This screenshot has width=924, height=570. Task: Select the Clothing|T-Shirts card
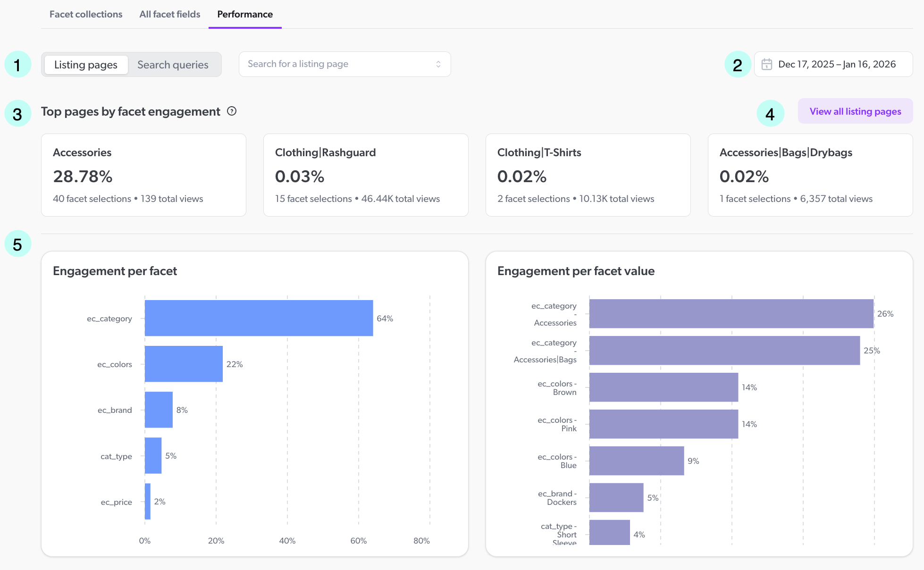(x=588, y=175)
